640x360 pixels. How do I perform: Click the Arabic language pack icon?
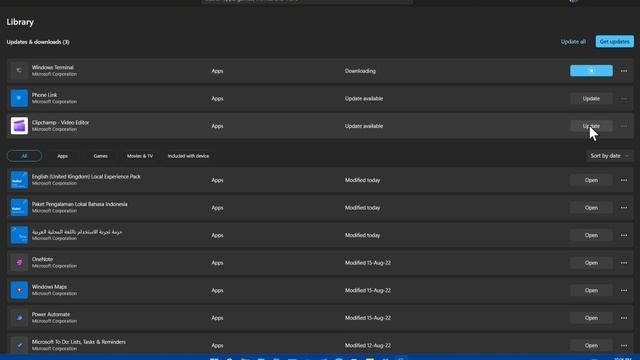pos(19,235)
